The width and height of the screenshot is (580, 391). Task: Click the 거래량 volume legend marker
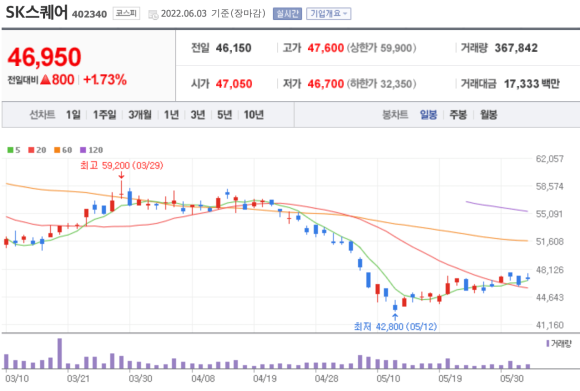548,344
